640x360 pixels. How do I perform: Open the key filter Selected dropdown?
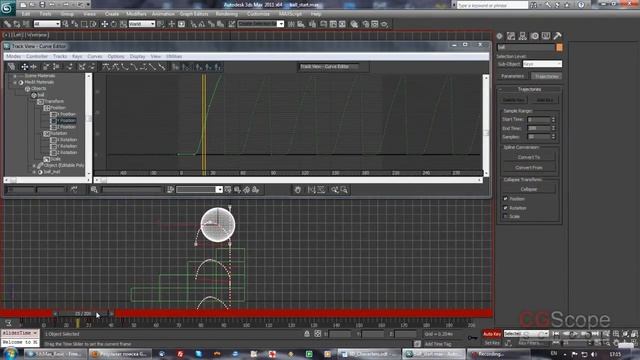[x=526, y=334]
